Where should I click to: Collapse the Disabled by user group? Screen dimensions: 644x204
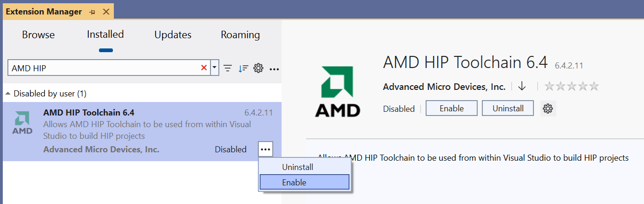tap(8, 94)
